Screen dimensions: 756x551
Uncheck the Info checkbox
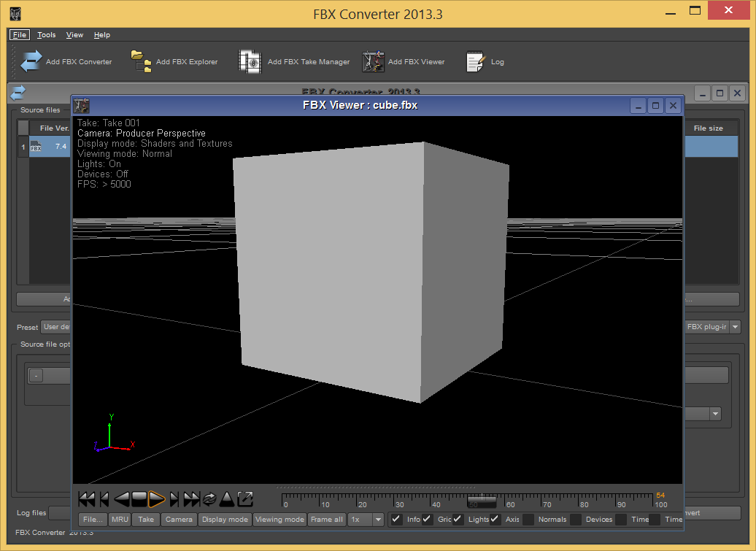[396, 519]
